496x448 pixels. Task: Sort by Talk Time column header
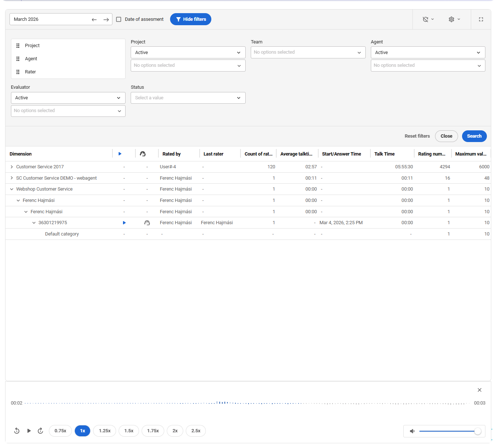coord(384,154)
